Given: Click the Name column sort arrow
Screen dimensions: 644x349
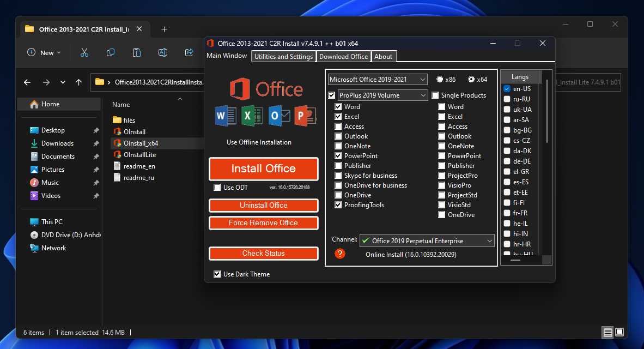Looking at the screenshot, I should coord(180,99).
